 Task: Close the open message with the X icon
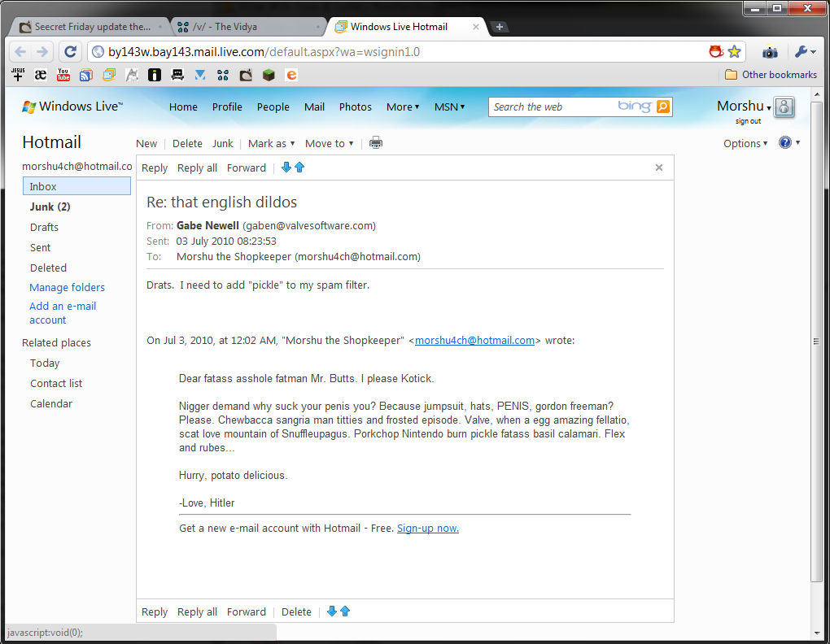[659, 168]
